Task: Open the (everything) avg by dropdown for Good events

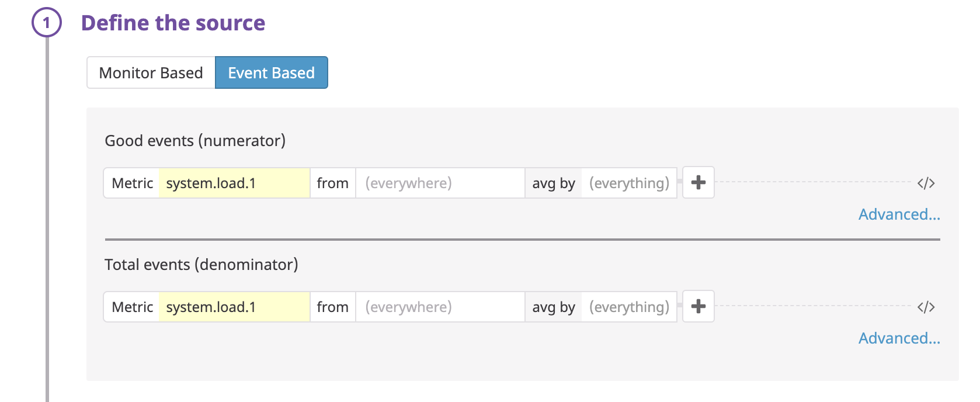Action: 628,182
